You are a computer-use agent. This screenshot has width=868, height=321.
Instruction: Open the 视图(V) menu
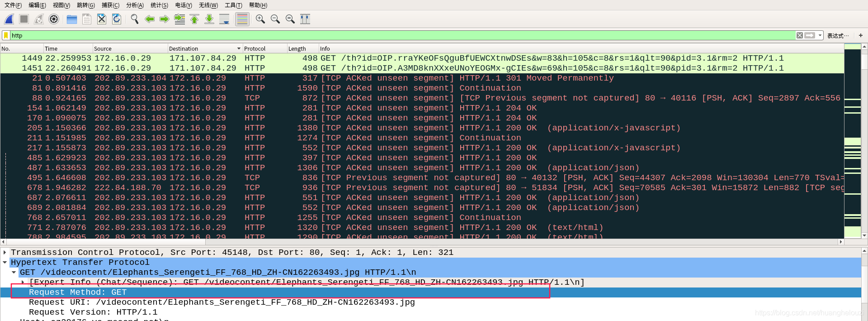(61, 5)
